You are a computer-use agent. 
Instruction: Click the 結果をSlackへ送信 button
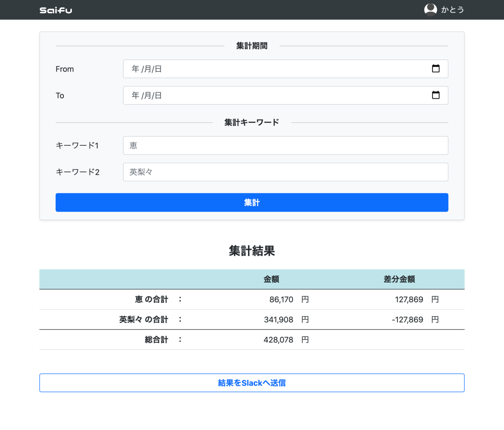pos(252,383)
